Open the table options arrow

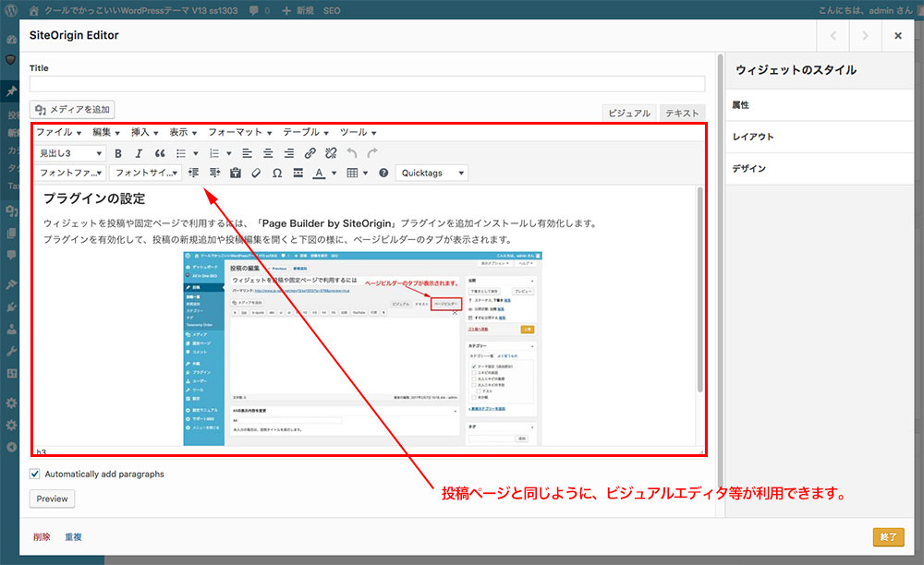(x=365, y=173)
